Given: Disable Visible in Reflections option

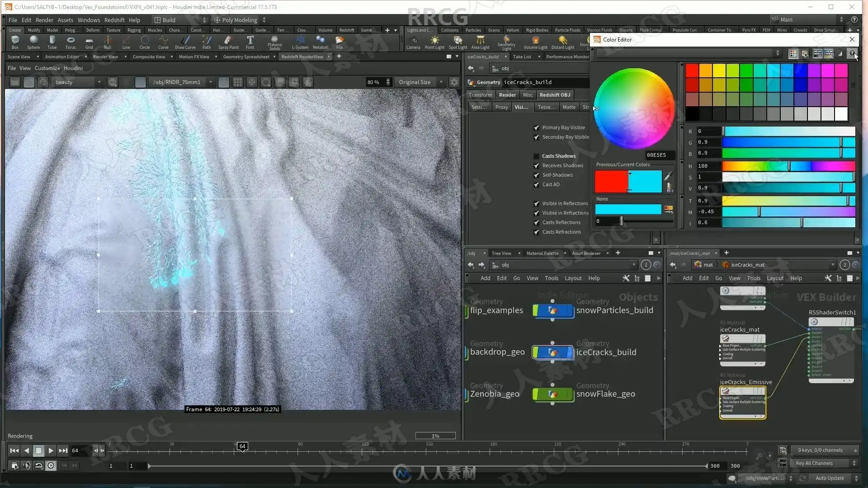Looking at the screenshot, I should (x=537, y=204).
